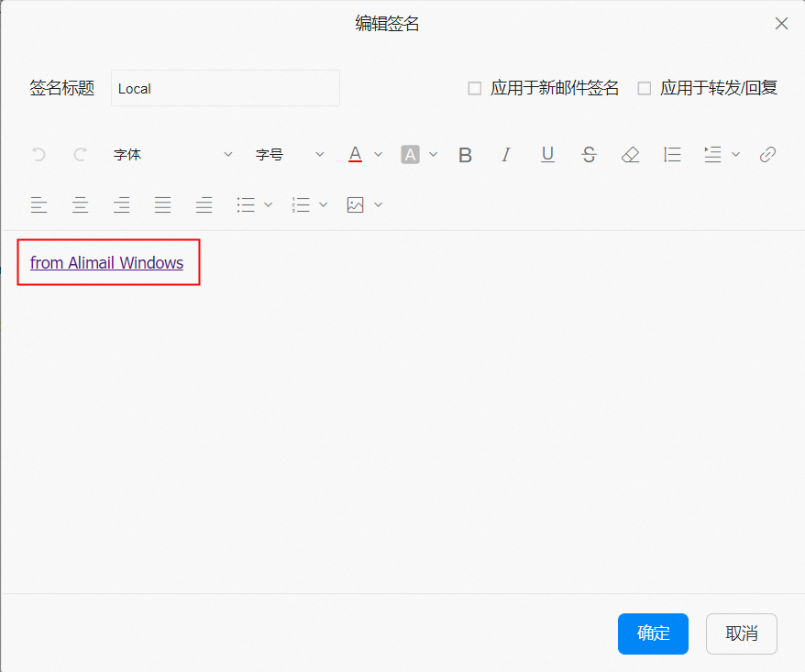Apply italic formatting

pos(505,155)
